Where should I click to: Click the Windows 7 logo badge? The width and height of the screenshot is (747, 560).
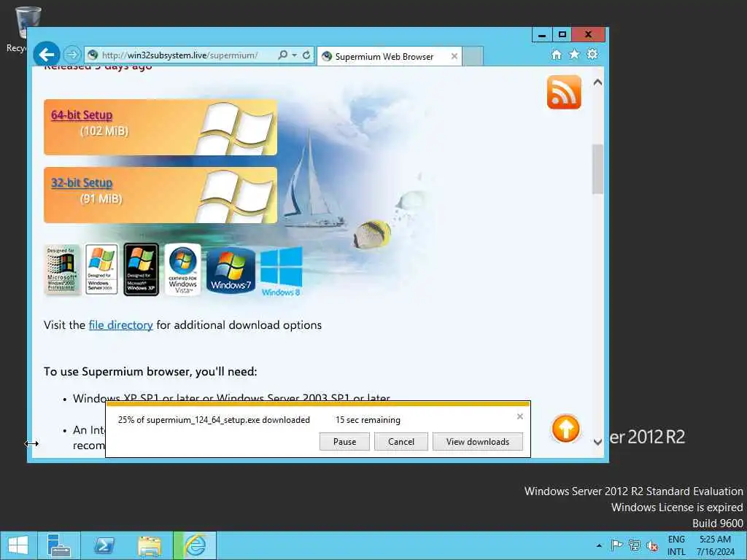point(231,270)
